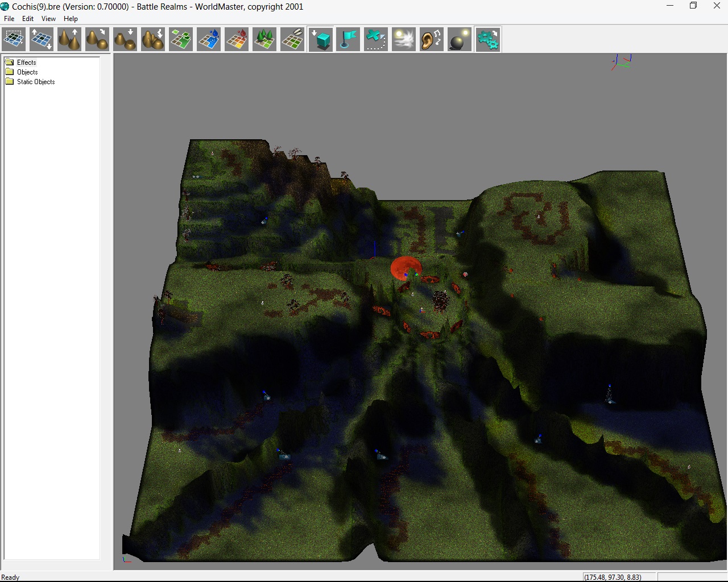Select the grid tool with footprints
The height and width of the screenshot is (582, 728).
pyautogui.click(x=292, y=40)
